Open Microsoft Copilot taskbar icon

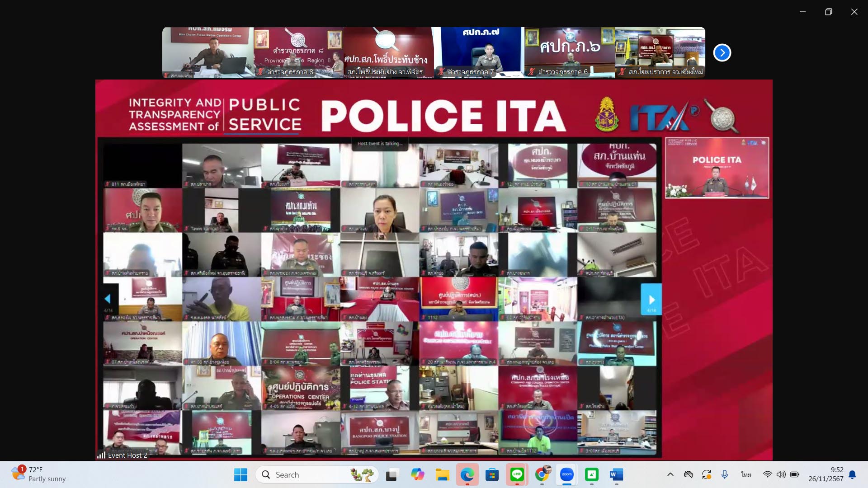[417, 474]
